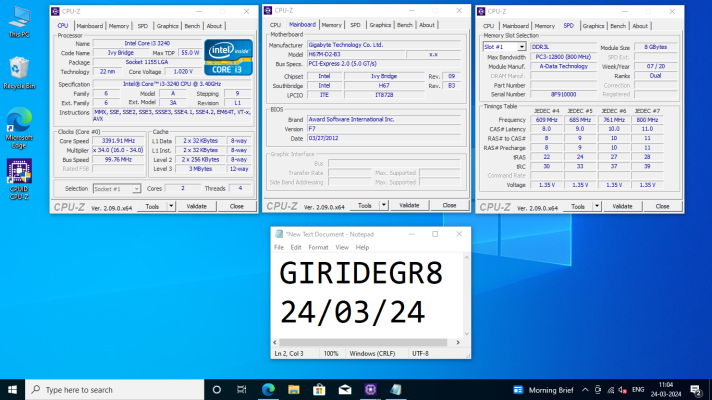Click the muted volume tray icon
This screenshot has width=712, height=400.
(x=623, y=390)
